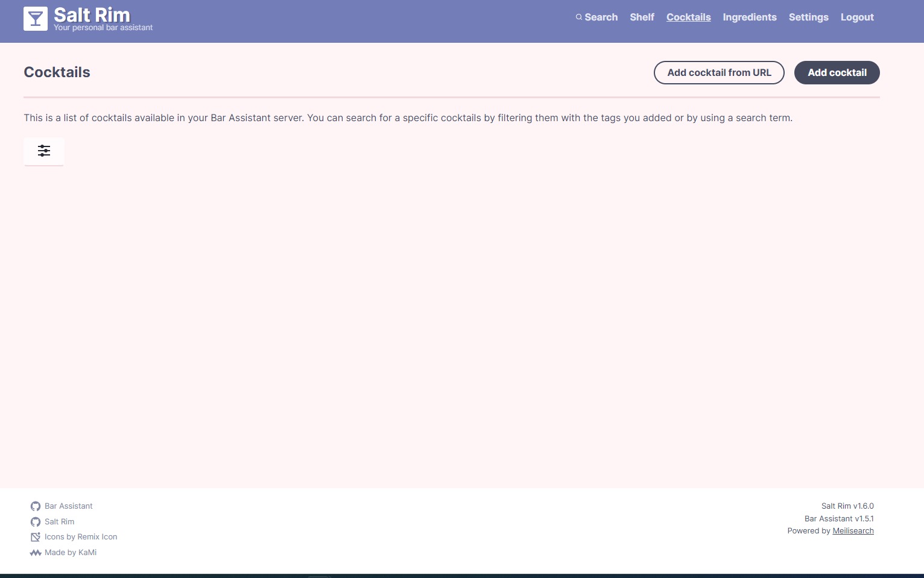Click Add cocktail from URL
924x578 pixels.
719,72
